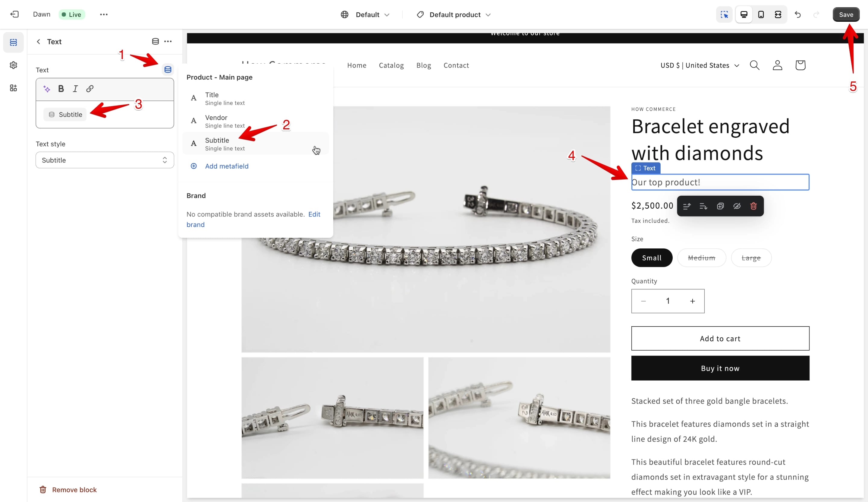Open the Text style Subtitle dropdown
Image resolution: width=868 pixels, height=502 pixels.
[x=105, y=160]
